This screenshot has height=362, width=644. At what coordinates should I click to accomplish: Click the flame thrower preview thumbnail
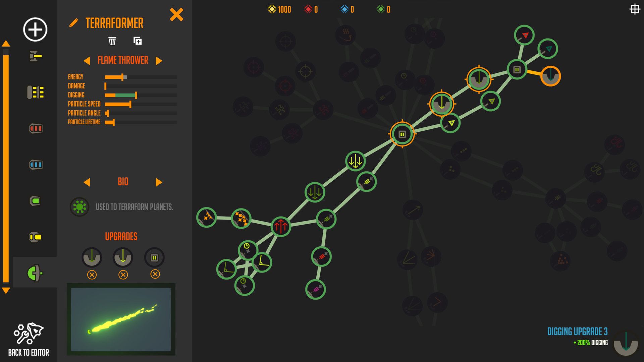coord(122,318)
